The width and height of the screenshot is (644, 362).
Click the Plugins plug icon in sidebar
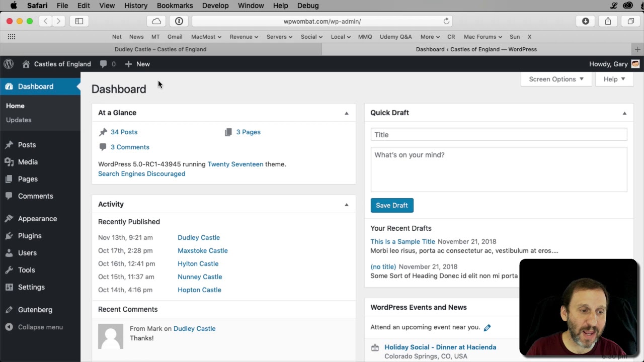[x=9, y=236]
